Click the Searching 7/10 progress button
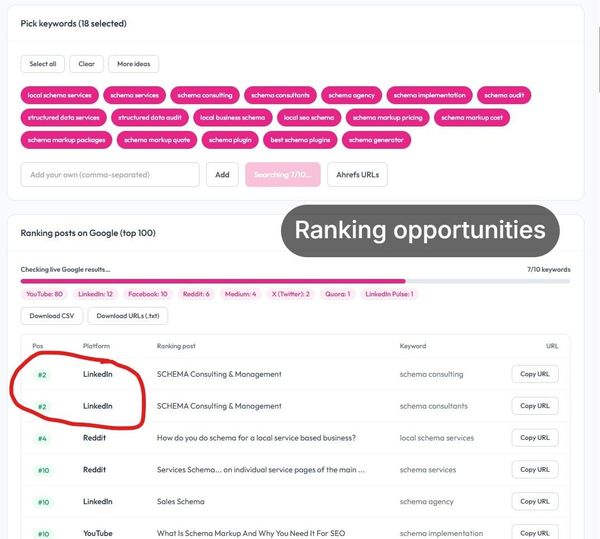The width and height of the screenshot is (600, 539). pyautogui.click(x=283, y=175)
